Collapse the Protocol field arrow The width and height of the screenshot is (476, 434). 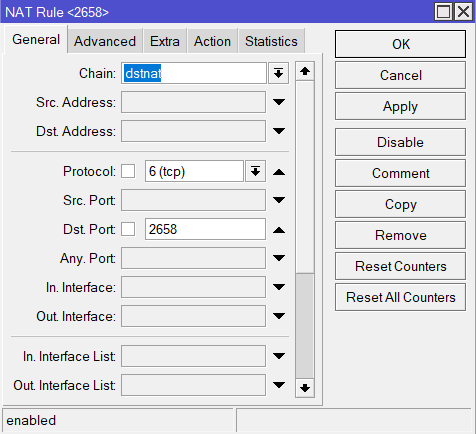(279, 172)
